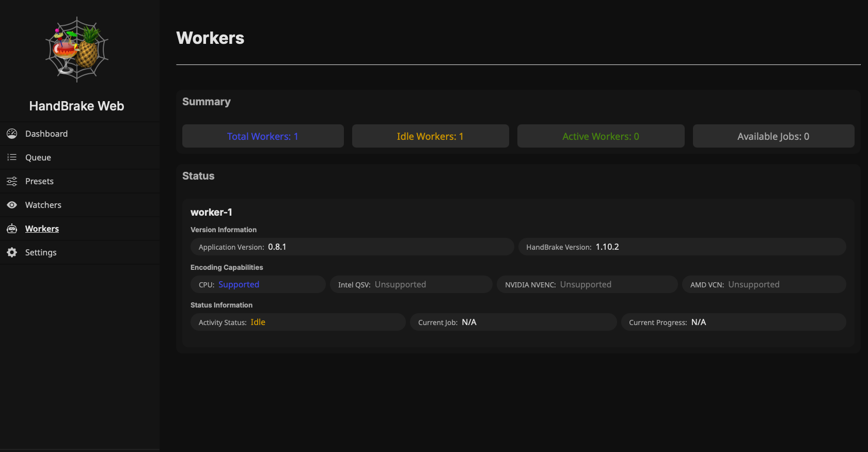Image resolution: width=868 pixels, height=452 pixels.
Task: Click the Activity Status Idle field
Action: click(x=298, y=322)
